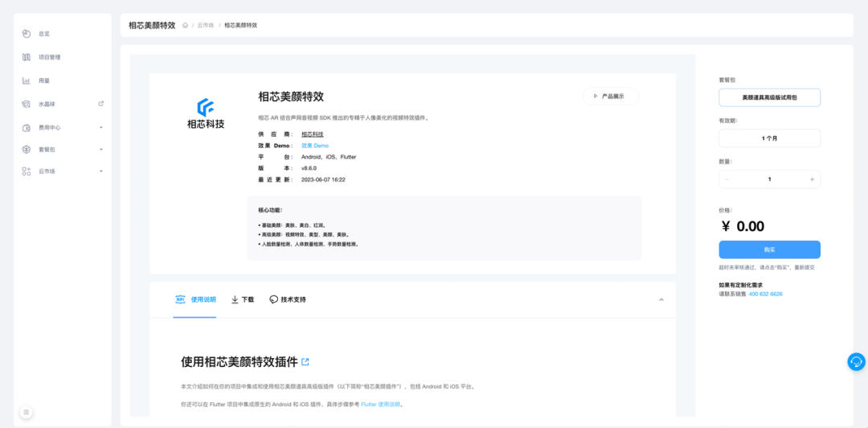Select 美颜道具高级版试用包 package option
868x428 pixels.
[769, 97]
